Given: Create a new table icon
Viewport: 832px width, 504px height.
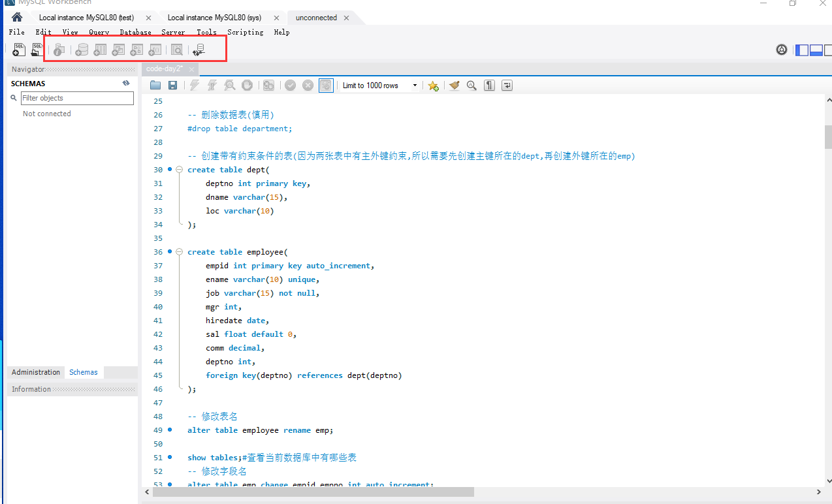Looking at the screenshot, I should (100, 50).
